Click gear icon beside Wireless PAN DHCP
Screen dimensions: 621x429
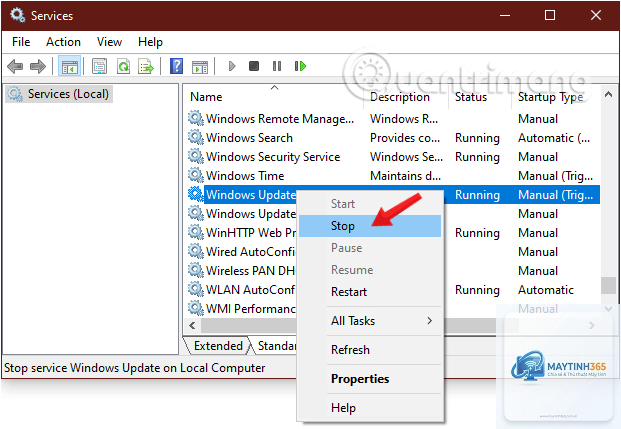pyautogui.click(x=196, y=270)
